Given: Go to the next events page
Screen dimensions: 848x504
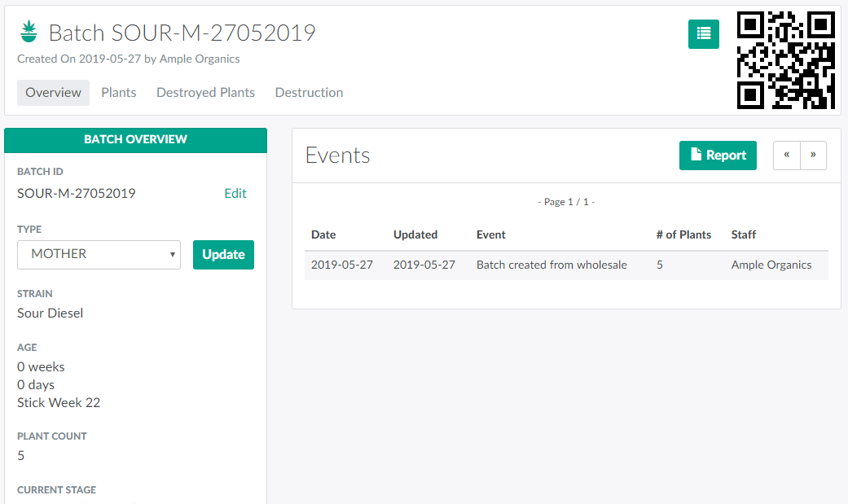Looking at the screenshot, I should 813,156.
